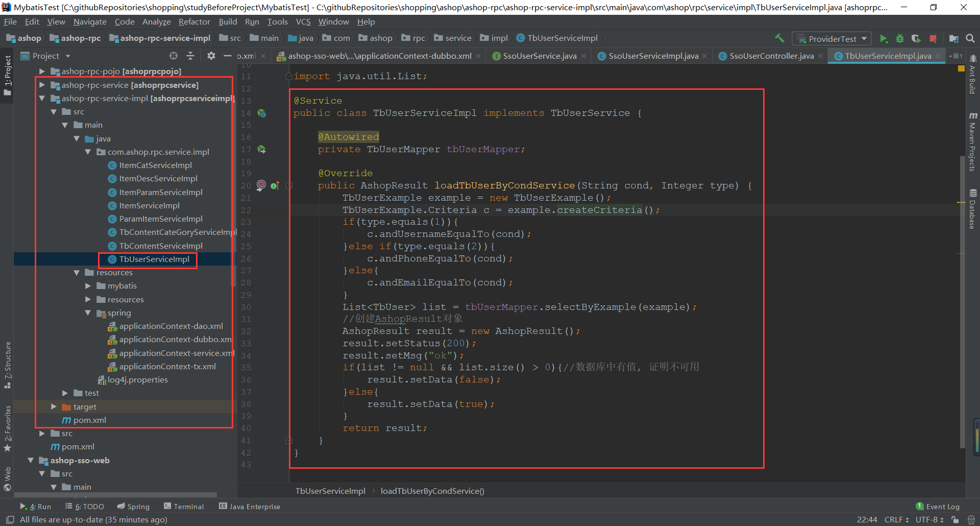Open the Run tool window button
This screenshot has width=980, height=526.
(x=36, y=507)
